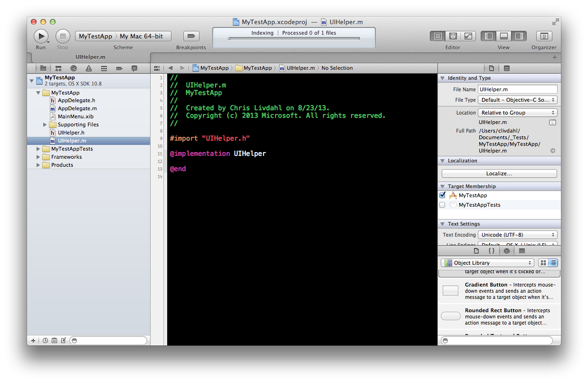Show the Symbol navigator
Screen dimensions: 588x383
tap(58, 68)
